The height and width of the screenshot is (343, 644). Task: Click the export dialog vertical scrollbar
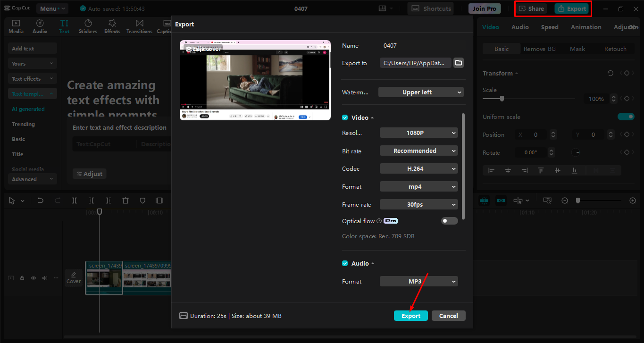(463, 166)
